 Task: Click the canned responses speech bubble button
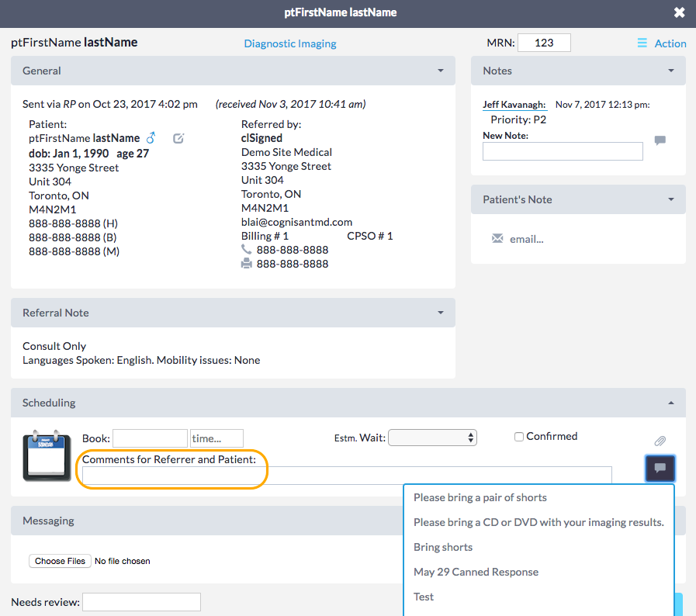coord(660,469)
